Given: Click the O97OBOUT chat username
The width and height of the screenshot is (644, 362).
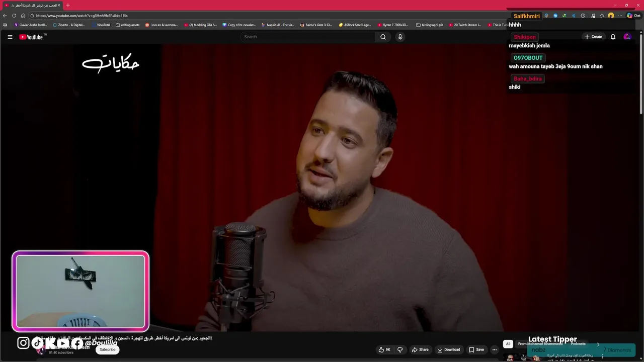Looking at the screenshot, I should tap(528, 58).
